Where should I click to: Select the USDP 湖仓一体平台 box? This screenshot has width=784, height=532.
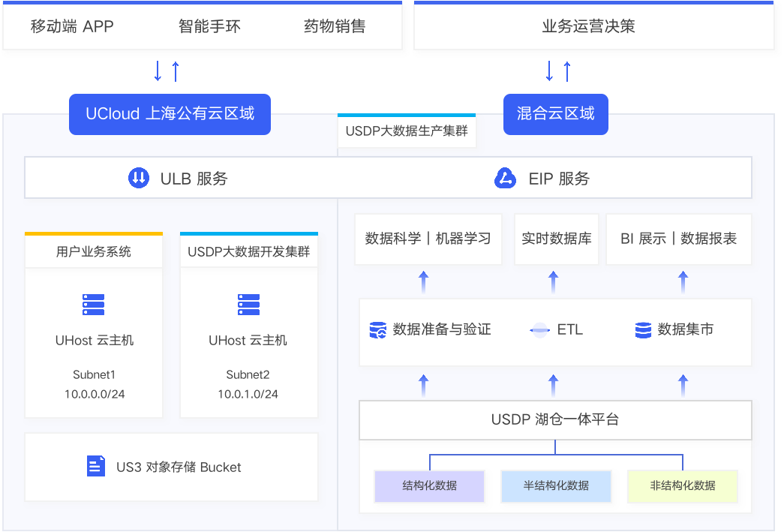pyautogui.click(x=555, y=419)
